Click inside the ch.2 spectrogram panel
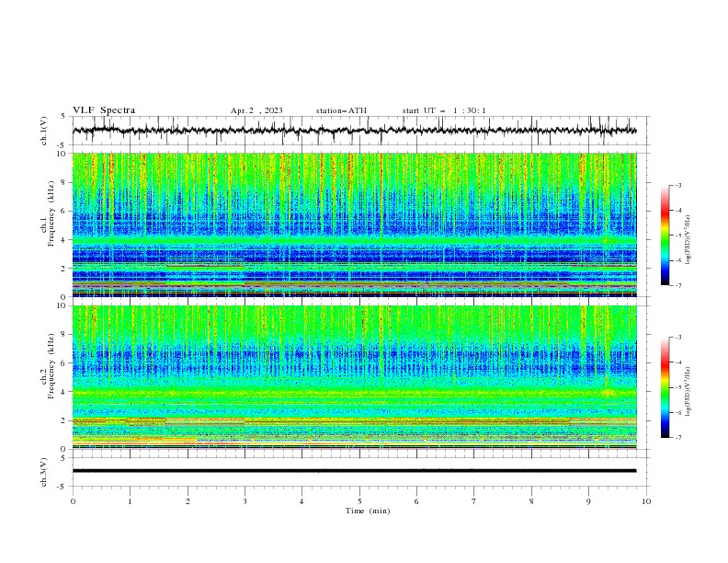This screenshot has height=563, width=728. (355, 377)
